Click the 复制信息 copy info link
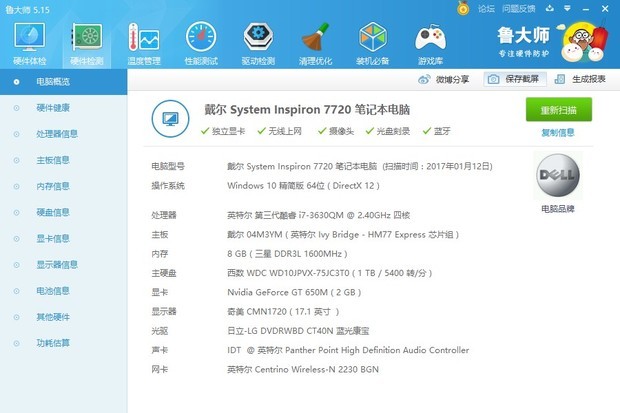This screenshot has width=620, height=413. pos(558,133)
